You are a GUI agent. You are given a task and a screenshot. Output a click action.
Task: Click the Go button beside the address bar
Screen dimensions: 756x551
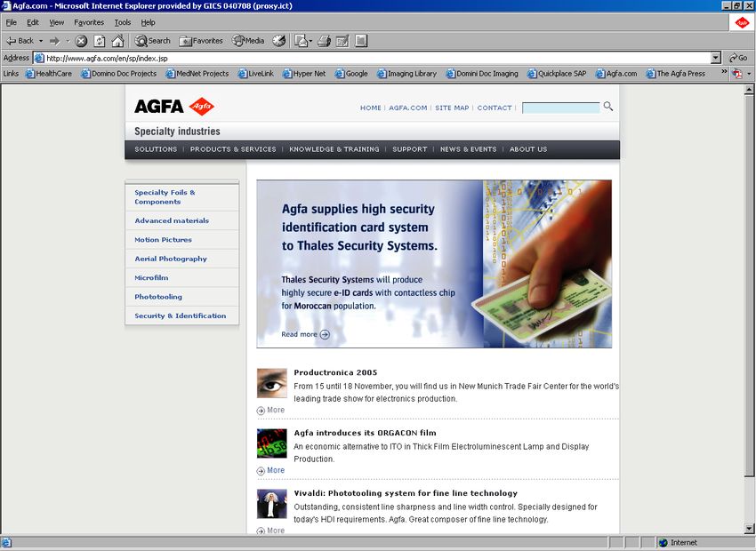coord(737,59)
